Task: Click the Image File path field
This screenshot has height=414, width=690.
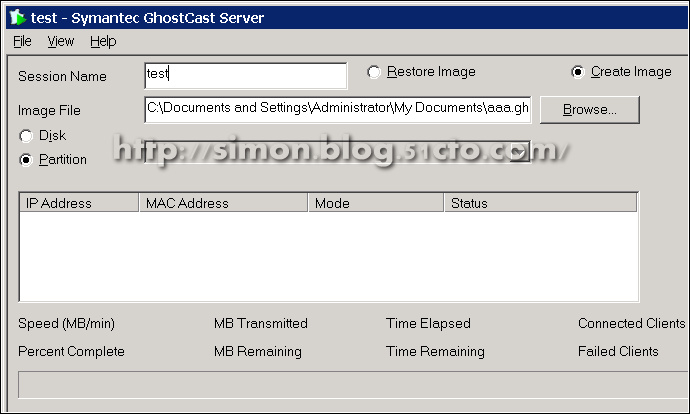Action: [x=338, y=109]
